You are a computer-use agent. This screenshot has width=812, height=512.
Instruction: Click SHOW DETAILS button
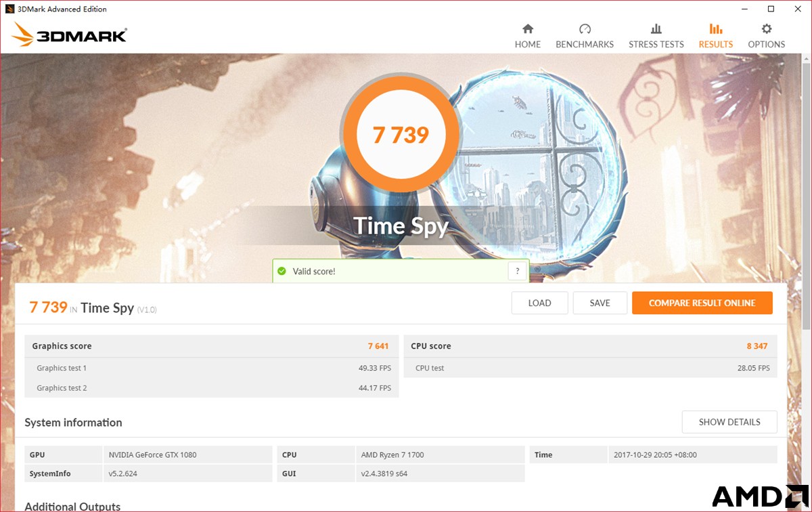tap(729, 422)
